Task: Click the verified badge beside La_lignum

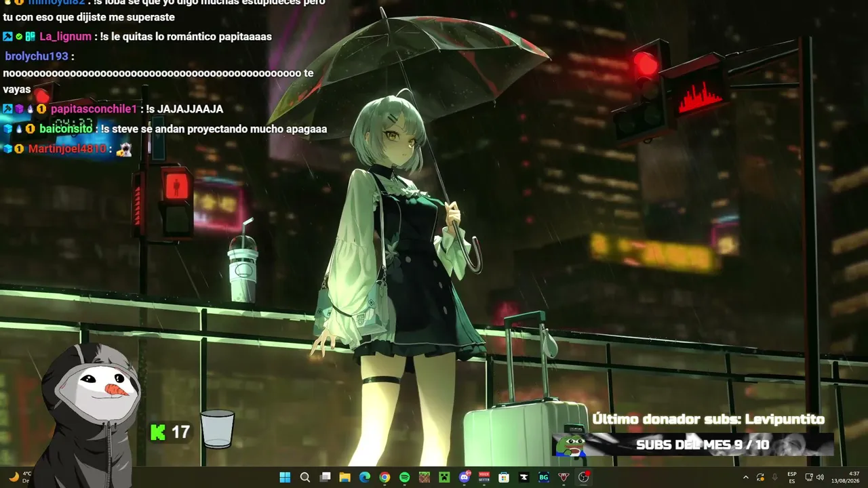Action: 19,37
